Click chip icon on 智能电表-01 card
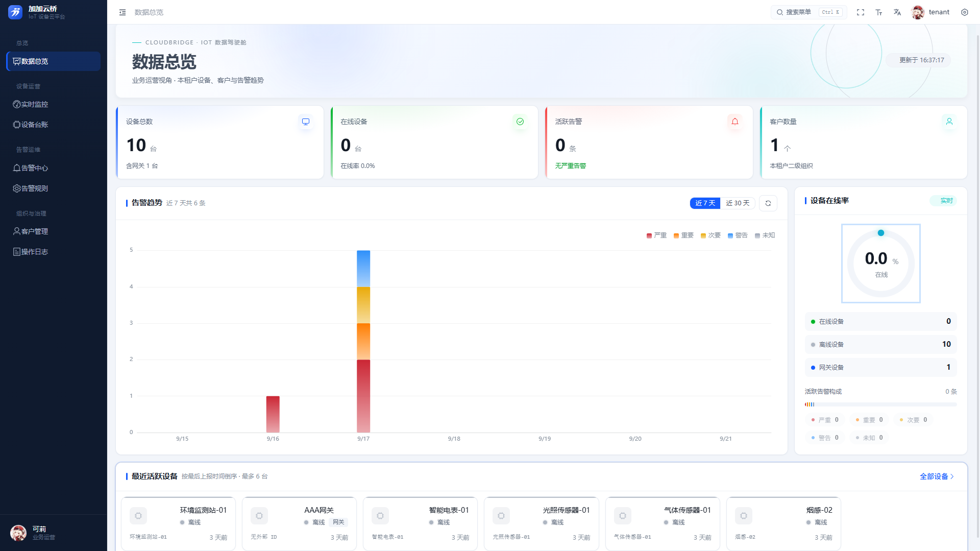The image size is (980, 551). click(380, 516)
